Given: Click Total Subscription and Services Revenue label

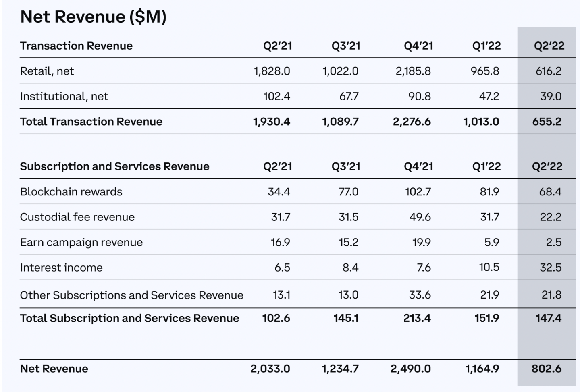Looking at the screenshot, I should tap(129, 318).
